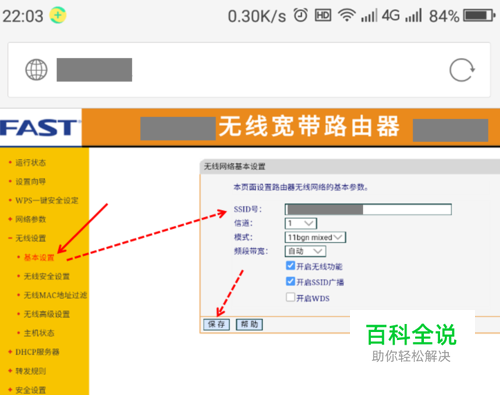The image size is (500, 395).
Task: Tap the green plus circle status icon
Action: click(58, 15)
